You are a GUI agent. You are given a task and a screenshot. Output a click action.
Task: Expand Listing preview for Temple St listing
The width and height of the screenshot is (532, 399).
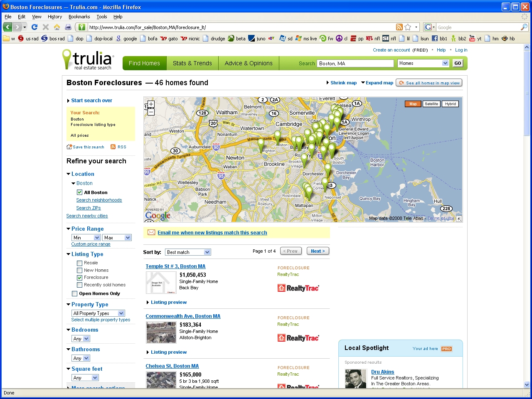point(167,302)
